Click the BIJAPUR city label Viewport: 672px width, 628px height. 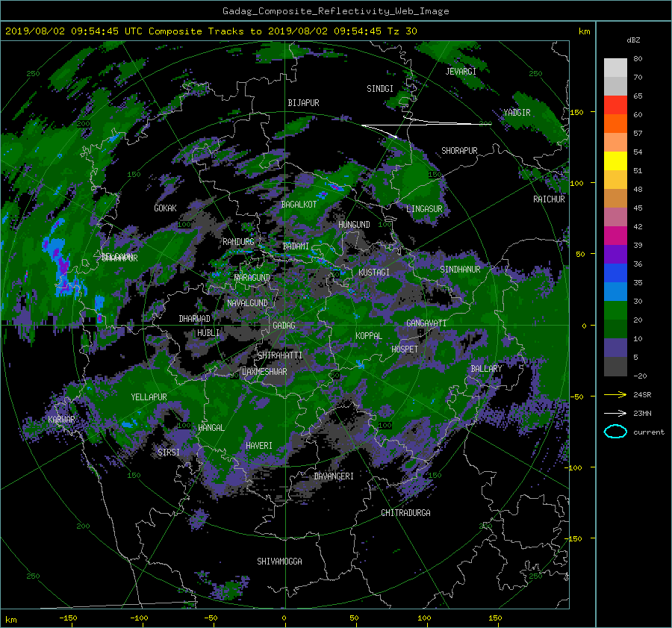303,103
